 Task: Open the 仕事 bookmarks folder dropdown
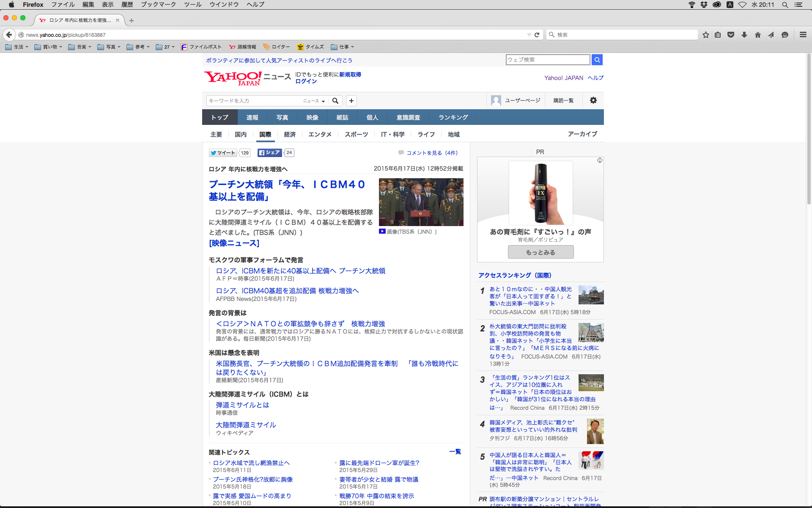pos(343,47)
